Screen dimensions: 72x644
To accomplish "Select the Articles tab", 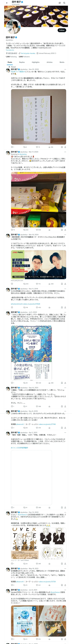I will click(49, 62).
